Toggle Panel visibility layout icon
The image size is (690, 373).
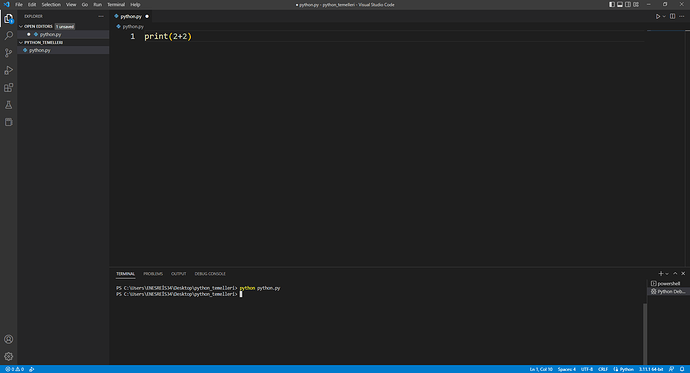(x=620, y=4)
